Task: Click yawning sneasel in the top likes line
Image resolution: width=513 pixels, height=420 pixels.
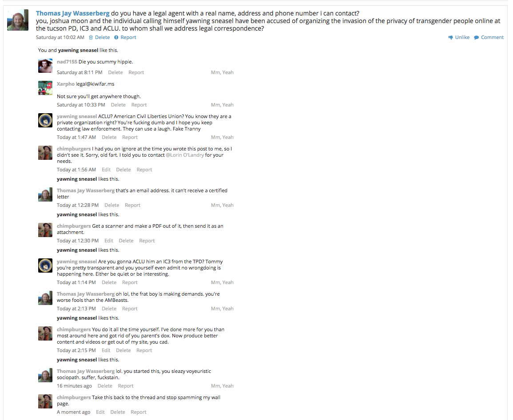Action: 78,50
